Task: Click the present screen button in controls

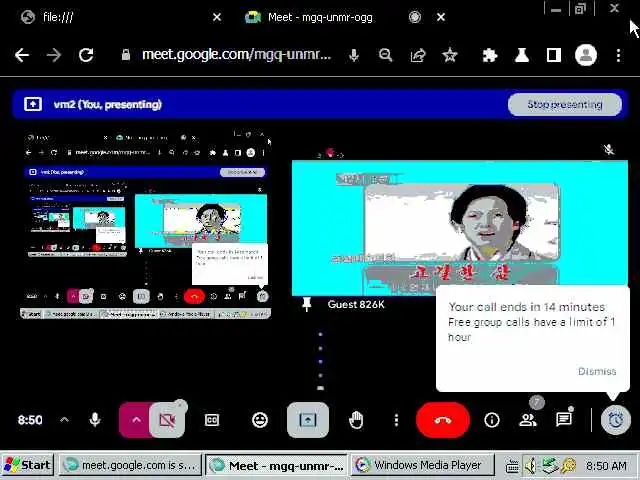Action: (x=308, y=420)
